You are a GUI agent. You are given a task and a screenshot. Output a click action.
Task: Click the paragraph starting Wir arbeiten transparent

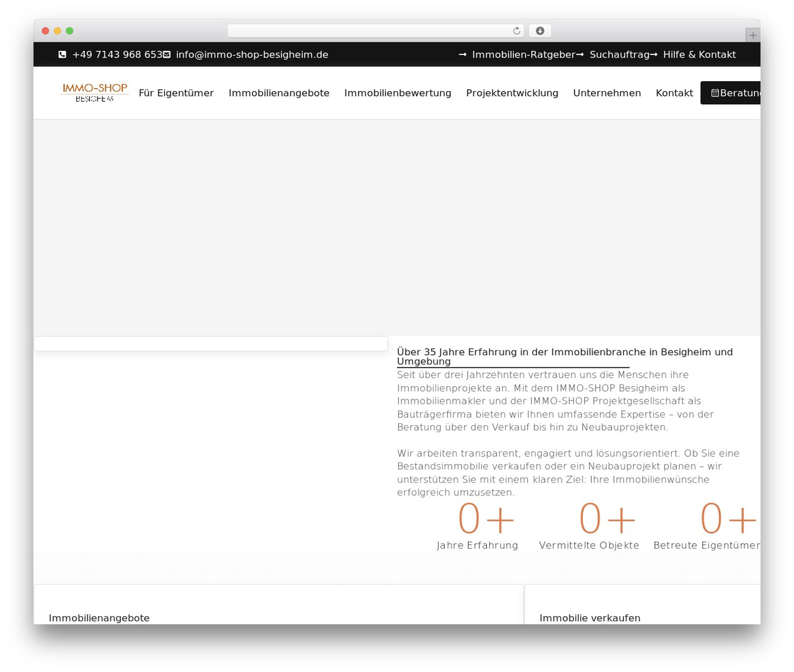tap(568, 473)
